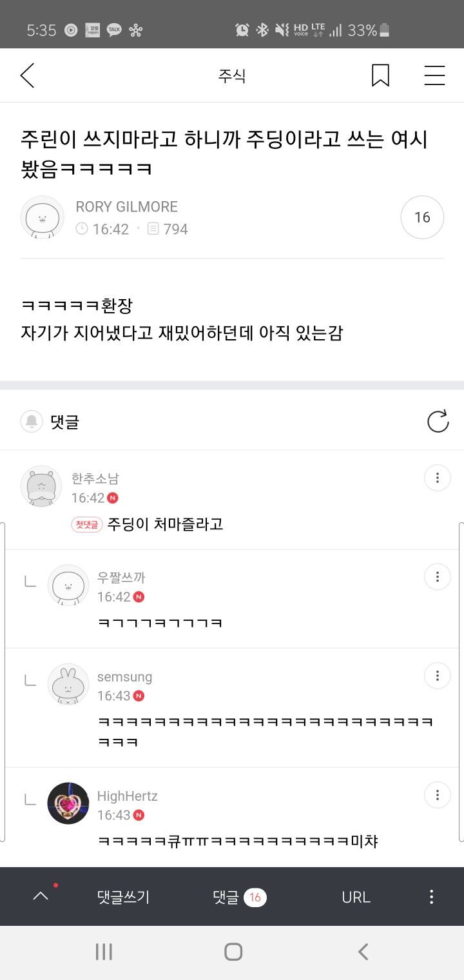
Task: Open options for HighHertz's reply
Action: coord(437,794)
